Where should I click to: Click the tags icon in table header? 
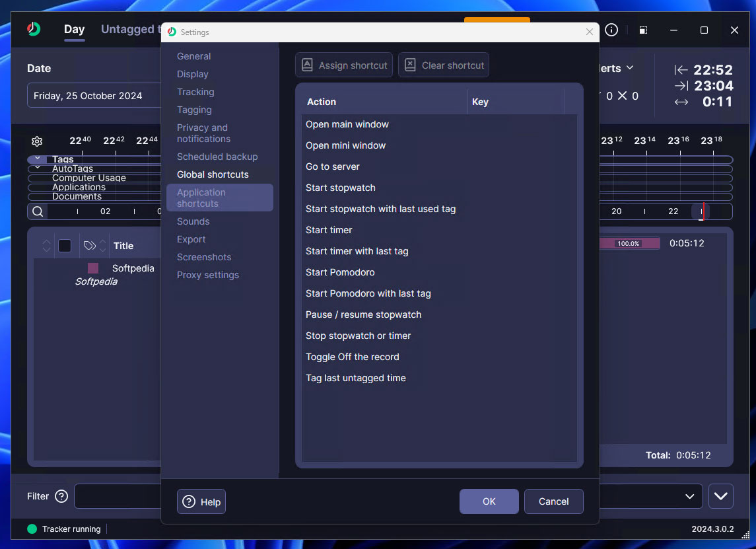pyautogui.click(x=90, y=246)
